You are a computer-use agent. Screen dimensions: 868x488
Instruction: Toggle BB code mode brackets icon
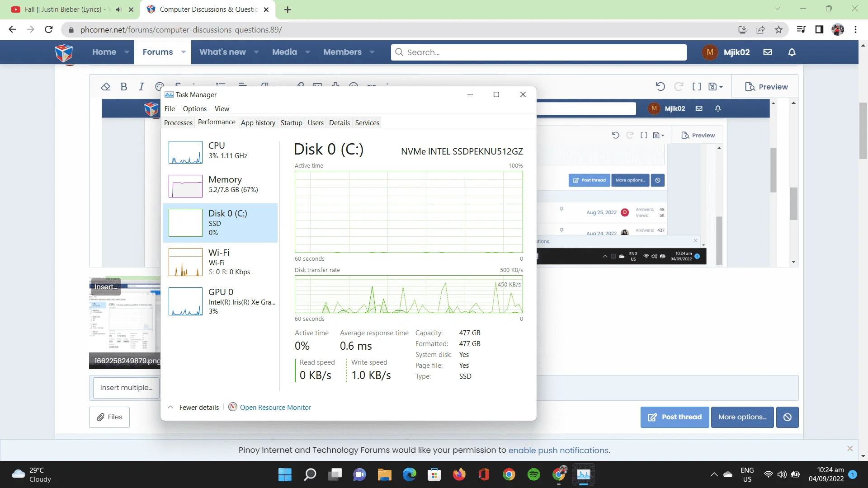pyautogui.click(x=697, y=87)
